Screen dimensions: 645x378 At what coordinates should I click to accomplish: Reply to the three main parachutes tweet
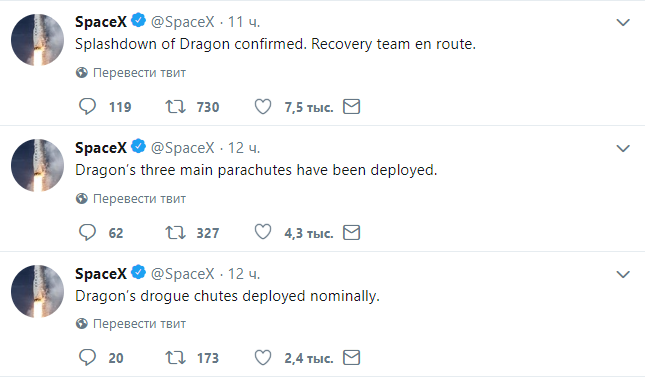(87, 232)
